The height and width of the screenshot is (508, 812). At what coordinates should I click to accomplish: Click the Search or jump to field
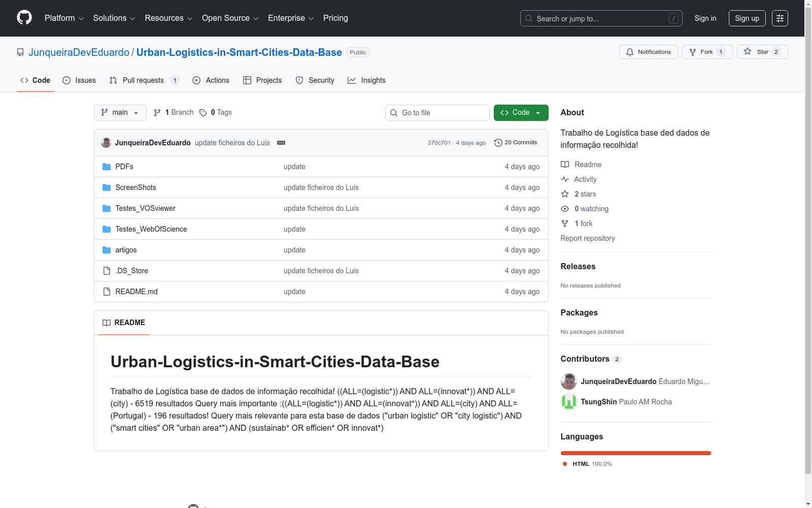click(601, 18)
